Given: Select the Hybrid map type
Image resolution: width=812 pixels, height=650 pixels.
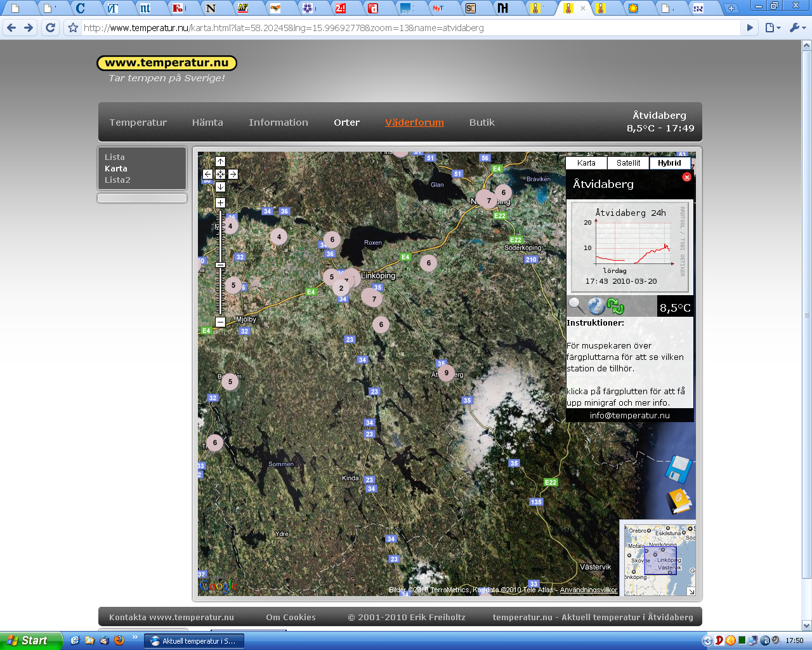Looking at the screenshot, I should [669, 163].
